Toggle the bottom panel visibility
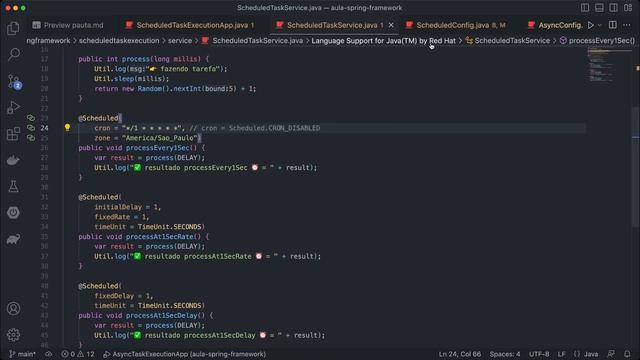The height and width of the screenshot is (360, 640). click(599, 8)
